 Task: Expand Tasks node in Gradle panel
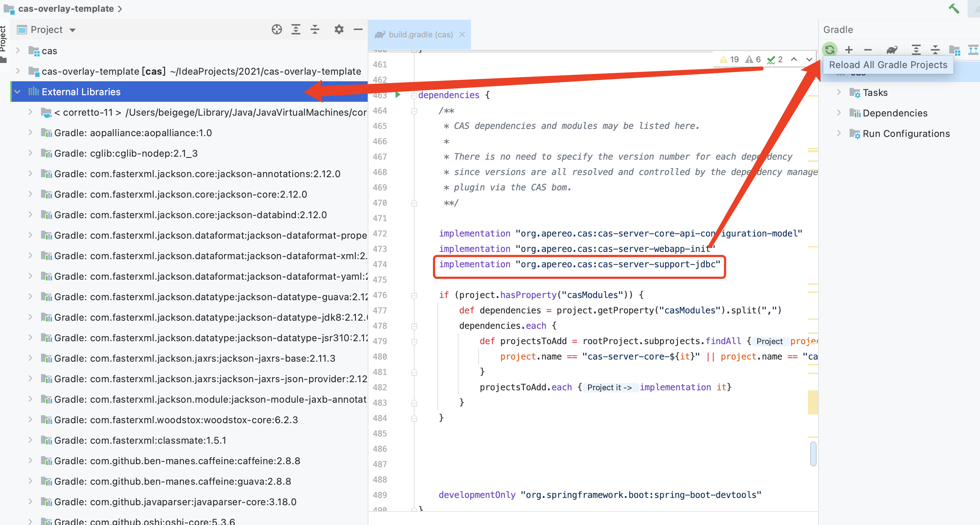point(839,93)
